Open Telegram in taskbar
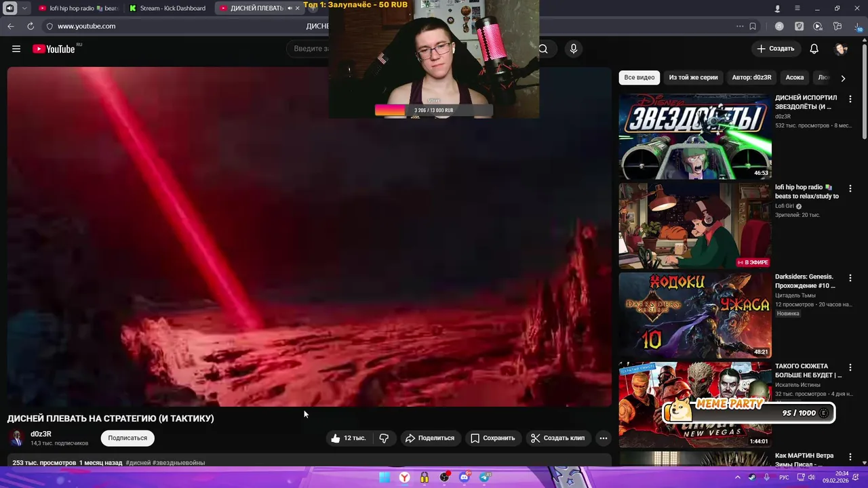This screenshot has width=868, height=488. click(484, 477)
